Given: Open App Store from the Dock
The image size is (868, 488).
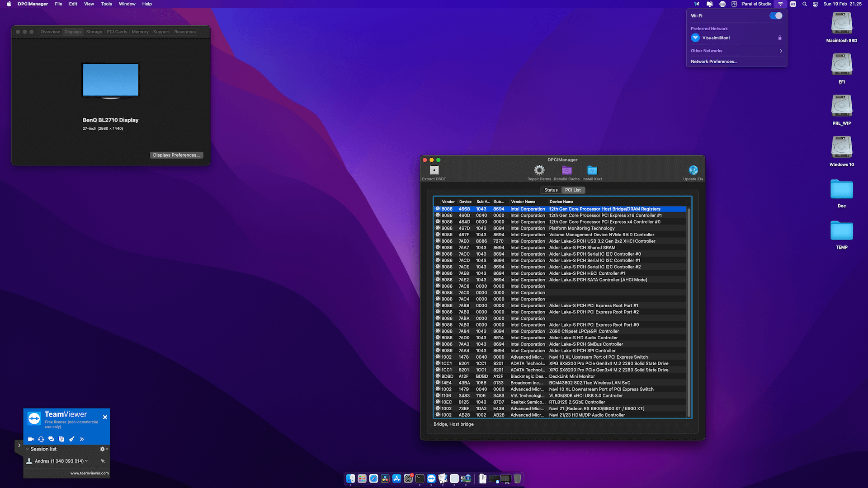Looking at the screenshot, I should [396, 479].
